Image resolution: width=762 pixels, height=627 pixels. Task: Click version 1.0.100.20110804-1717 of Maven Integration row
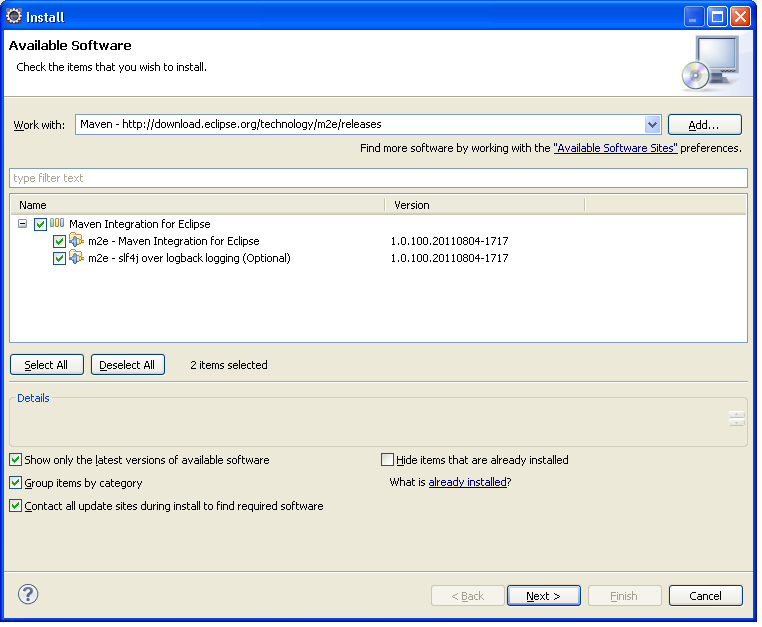pyautogui.click(x=450, y=241)
